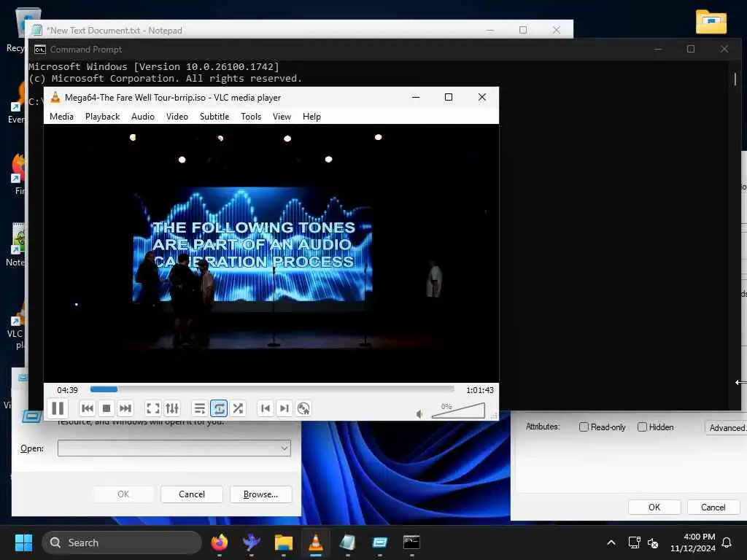Open Firefox from the taskbar
This screenshot has height=560, width=747.
coord(219,542)
